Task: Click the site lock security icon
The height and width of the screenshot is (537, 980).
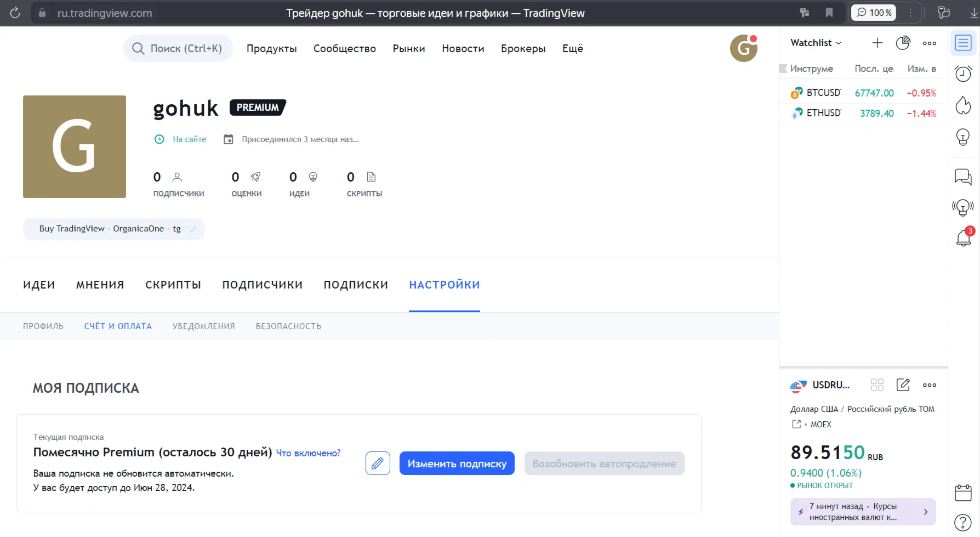Action: (x=42, y=13)
